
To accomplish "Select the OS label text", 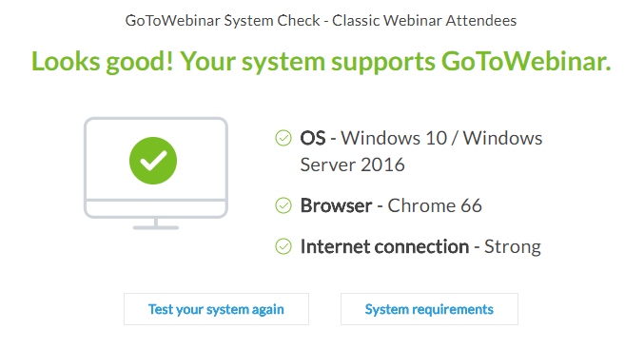I will click(x=313, y=138).
